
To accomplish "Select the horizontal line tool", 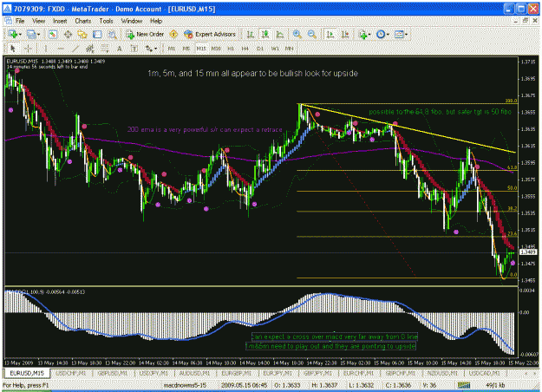I will 61,49.
